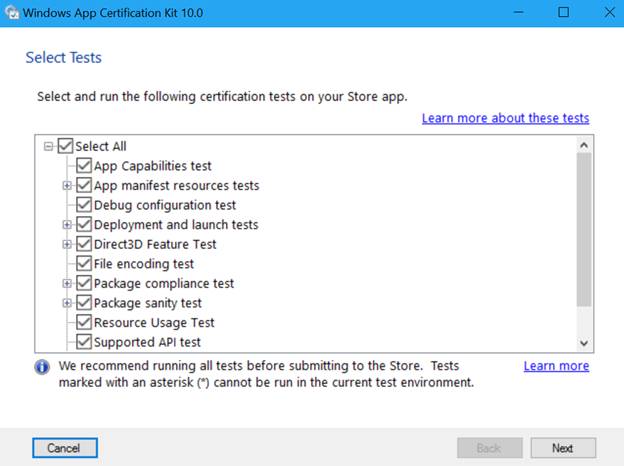
Task: Click the test list scrollbar thumb
Action: pyautogui.click(x=584, y=230)
